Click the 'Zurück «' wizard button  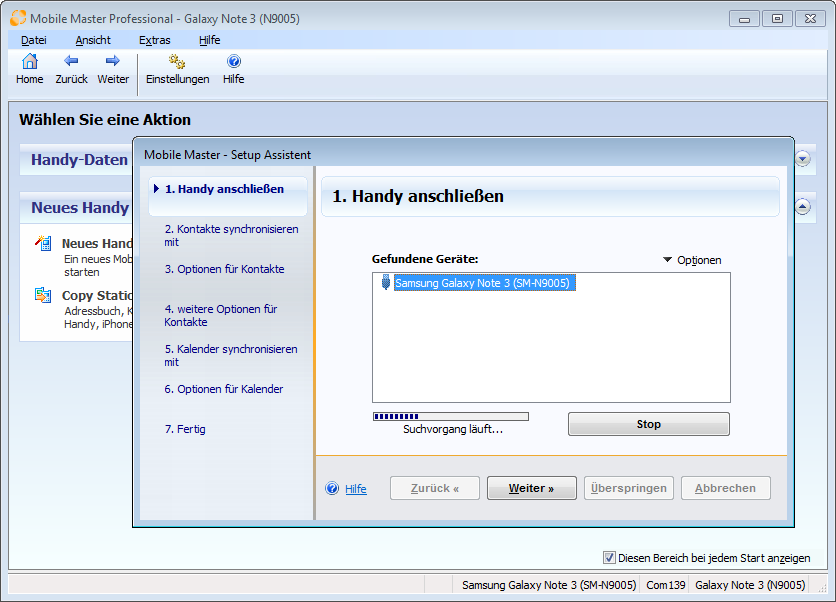pyautogui.click(x=435, y=488)
